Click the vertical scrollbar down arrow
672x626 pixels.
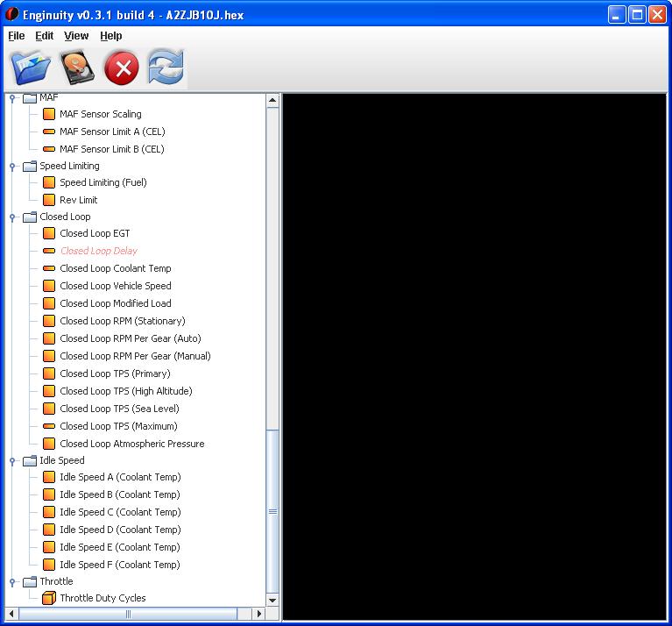pyautogui.click(x=272, y=601)
